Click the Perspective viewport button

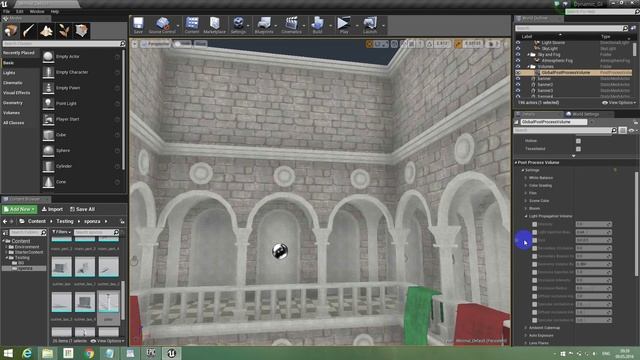[155, 44]
